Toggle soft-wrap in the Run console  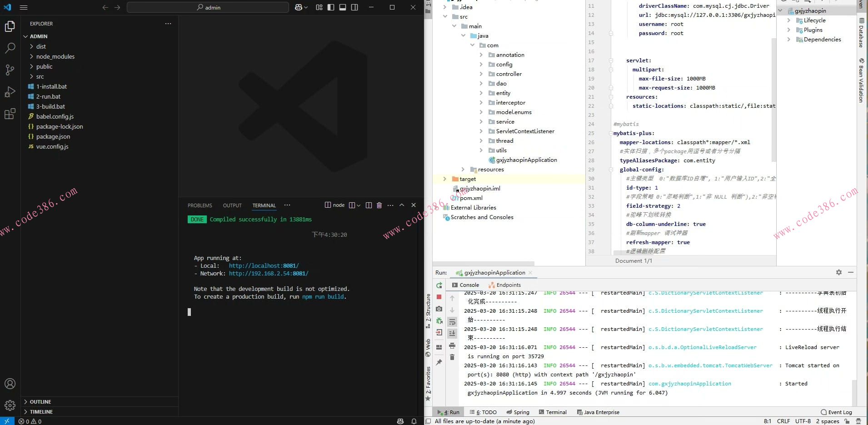(452, 322)
